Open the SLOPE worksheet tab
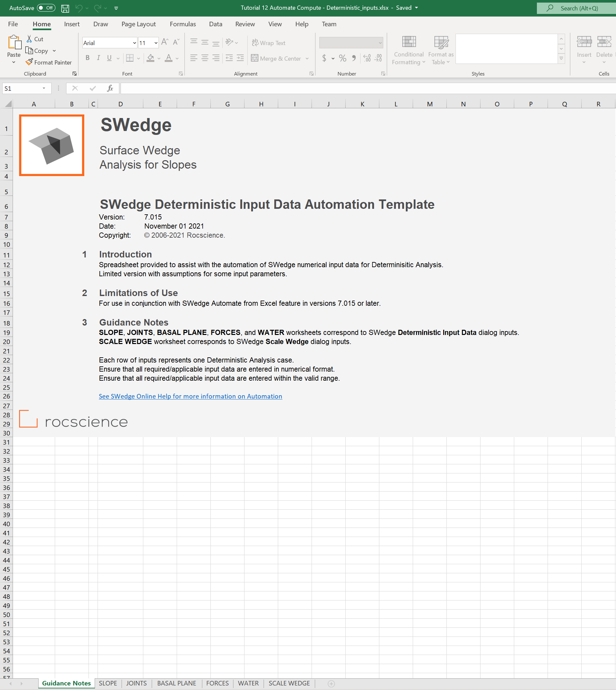 click(x=108, y=683)
